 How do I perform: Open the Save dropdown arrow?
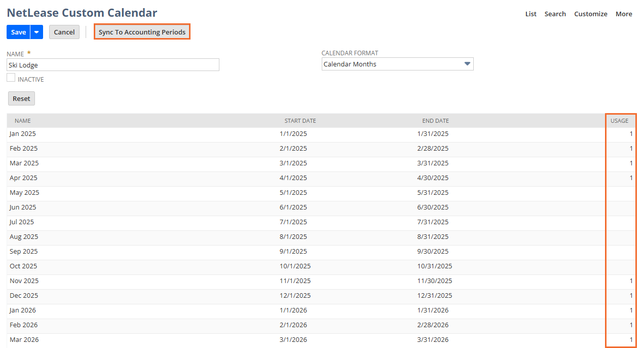coord(36,32)
